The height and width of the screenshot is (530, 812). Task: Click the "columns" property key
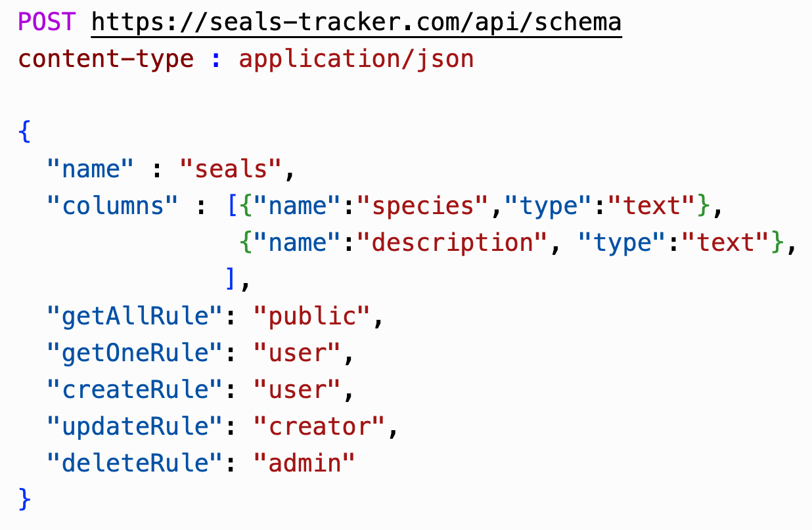pyautogui.click(x=112, y=206)
